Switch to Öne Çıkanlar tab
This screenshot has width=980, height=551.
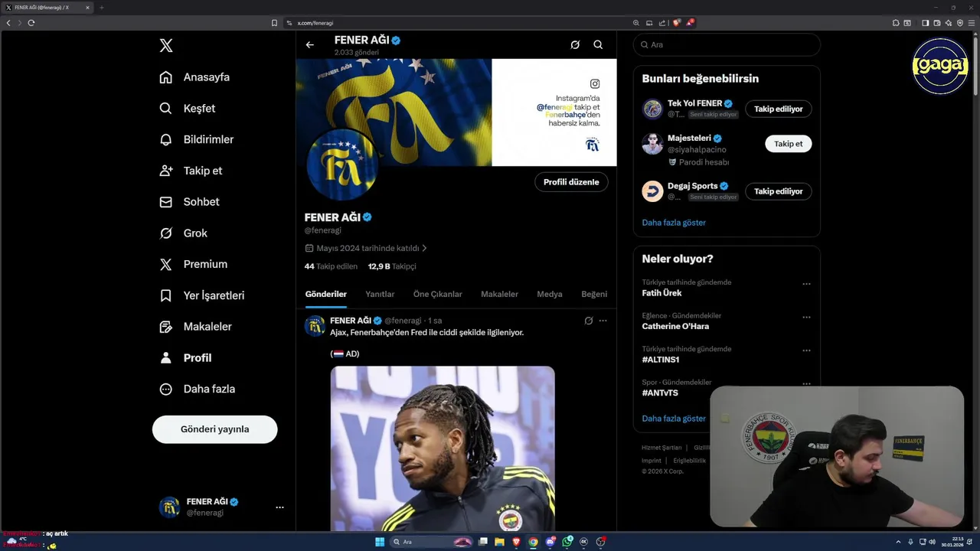[438, 294]
